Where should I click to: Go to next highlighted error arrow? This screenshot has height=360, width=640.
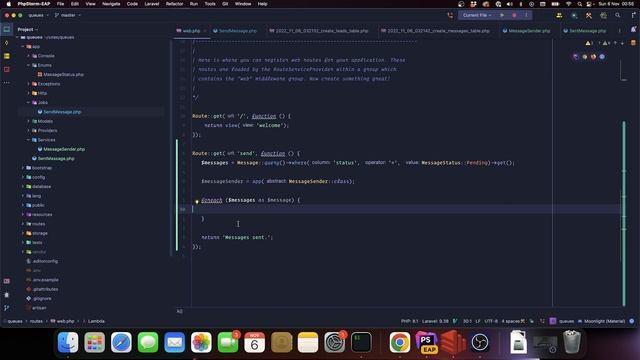622,43
